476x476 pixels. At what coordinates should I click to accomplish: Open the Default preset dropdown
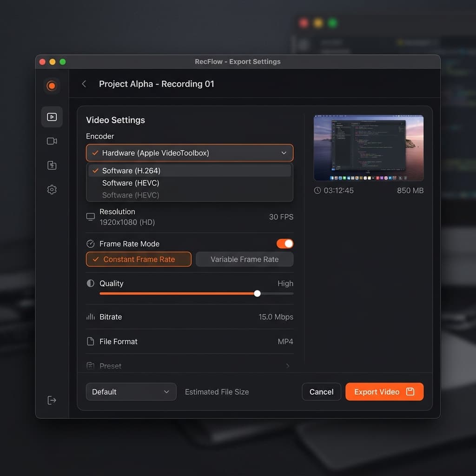(131, 392)
